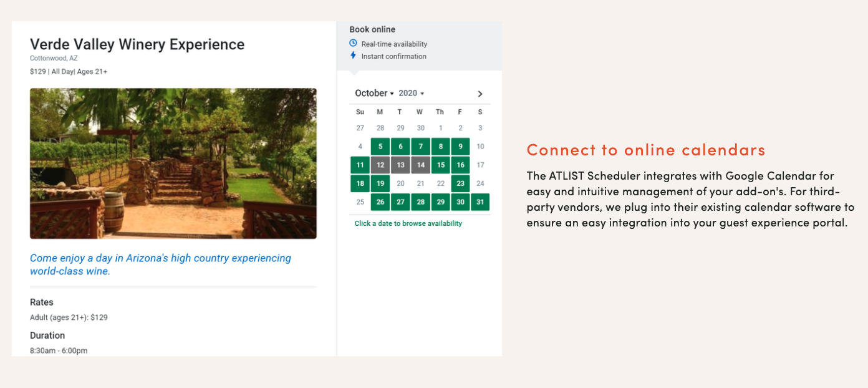
Task: Choose the greyed date October 13
Action: point(400,165)
